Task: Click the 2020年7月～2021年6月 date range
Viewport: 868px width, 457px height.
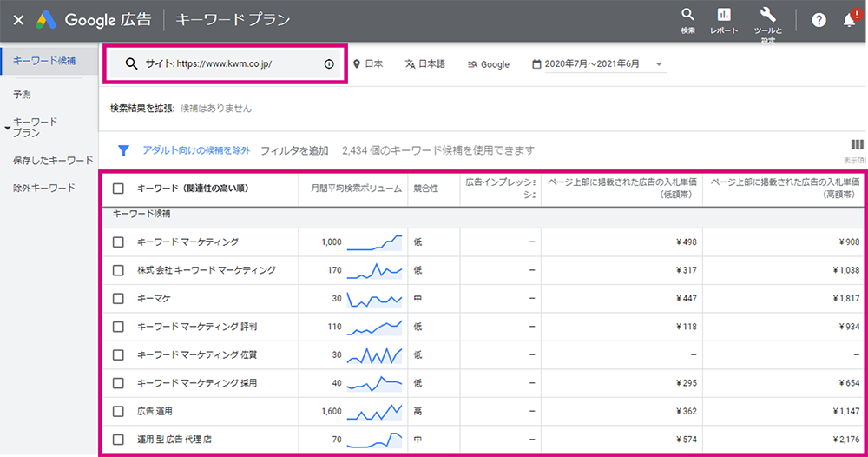Action: point(592,64)
